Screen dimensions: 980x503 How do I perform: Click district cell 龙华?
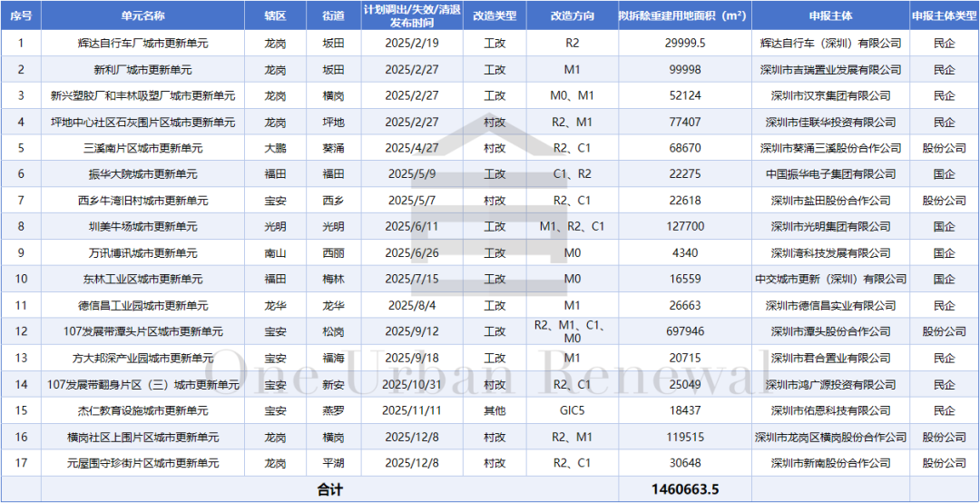click(275, 306)
